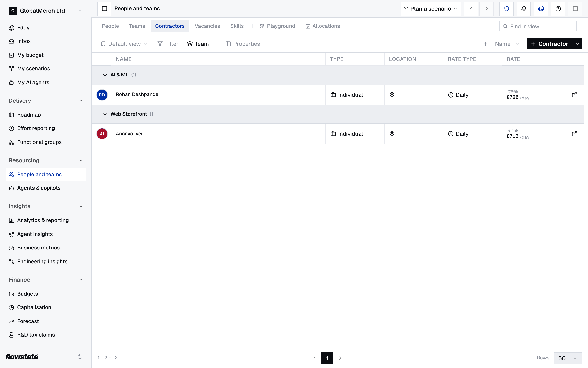Open Agents & copilots

pyautogui.click(x=46, y=188)
